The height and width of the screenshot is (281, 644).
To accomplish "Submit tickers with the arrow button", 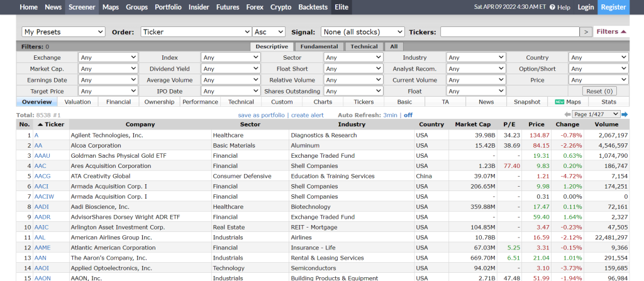I will tap(586, 31).
